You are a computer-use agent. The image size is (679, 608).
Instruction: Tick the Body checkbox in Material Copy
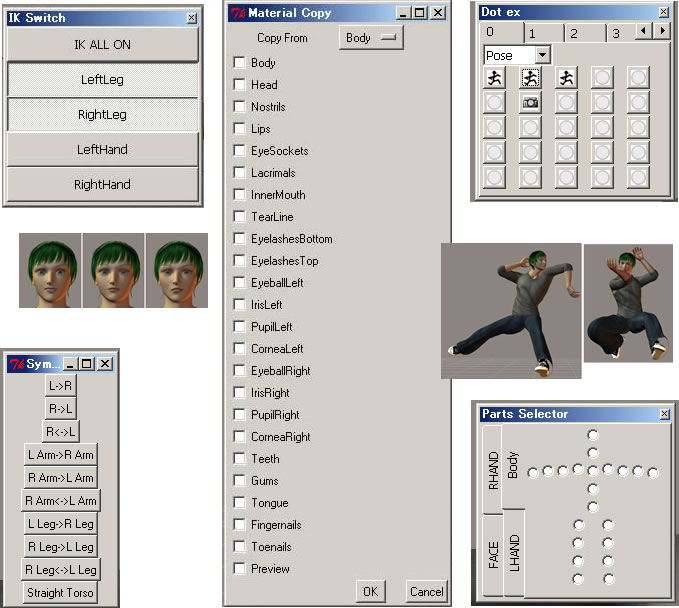click(x=239, y=62)
